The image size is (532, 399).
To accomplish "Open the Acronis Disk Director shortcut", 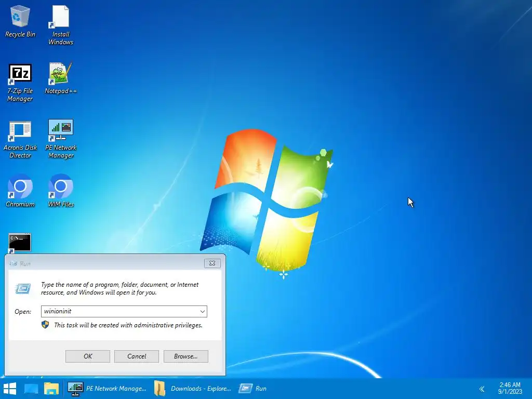I will pyautogui.click(x=20, y=139).
